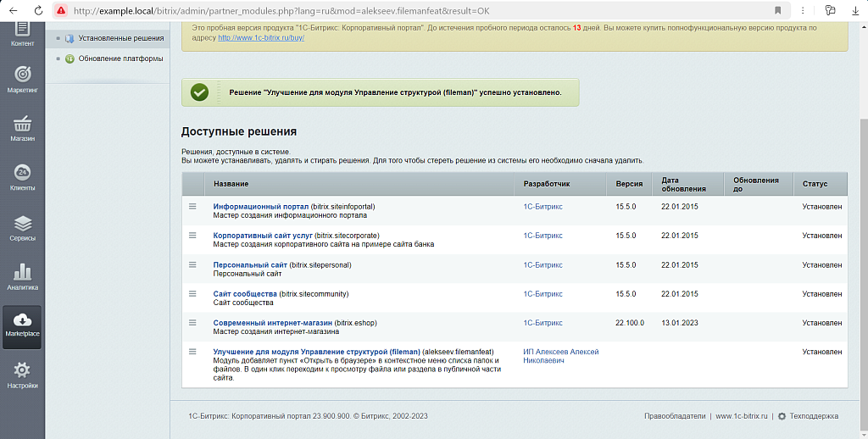Open row menu for Информационный портал
The image size is (868, 439).
tap(192, 206)
